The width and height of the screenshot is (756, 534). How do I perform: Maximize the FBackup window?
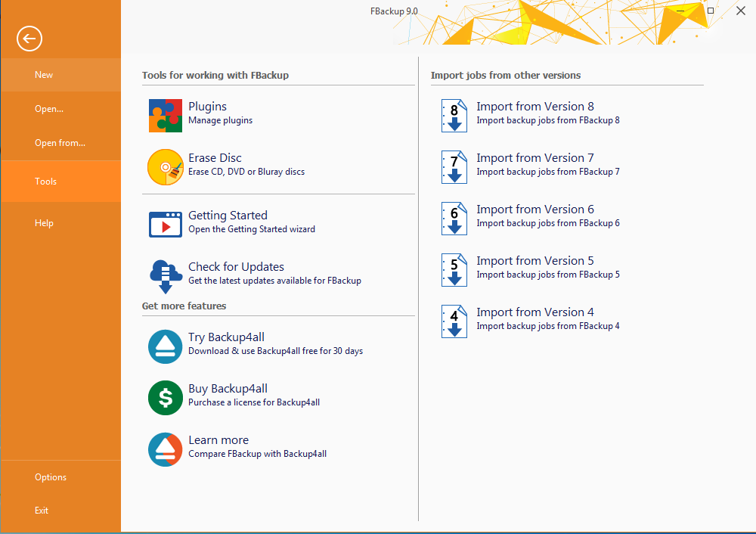click(710, 11)
